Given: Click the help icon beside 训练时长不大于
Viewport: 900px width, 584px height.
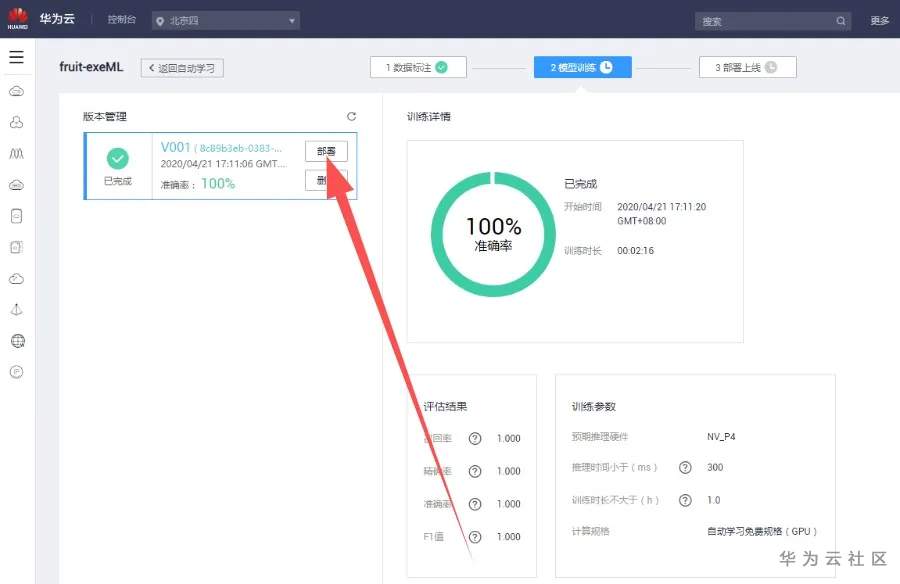Looking at the screenshot, I should click(685, 500).
